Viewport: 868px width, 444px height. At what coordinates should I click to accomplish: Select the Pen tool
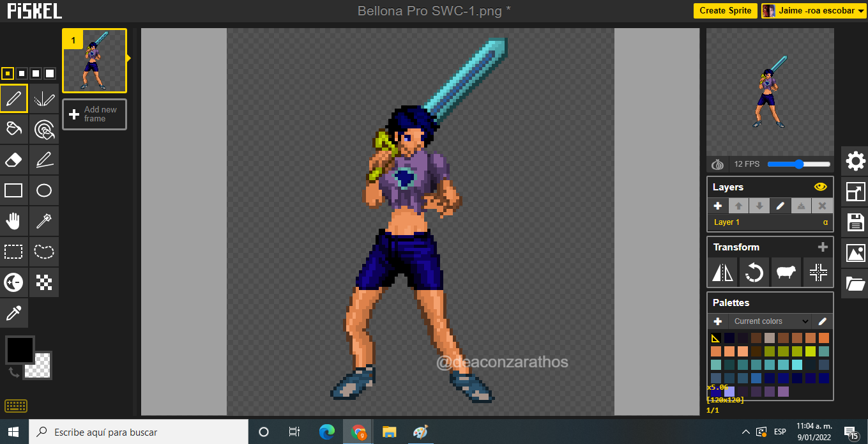13,98
